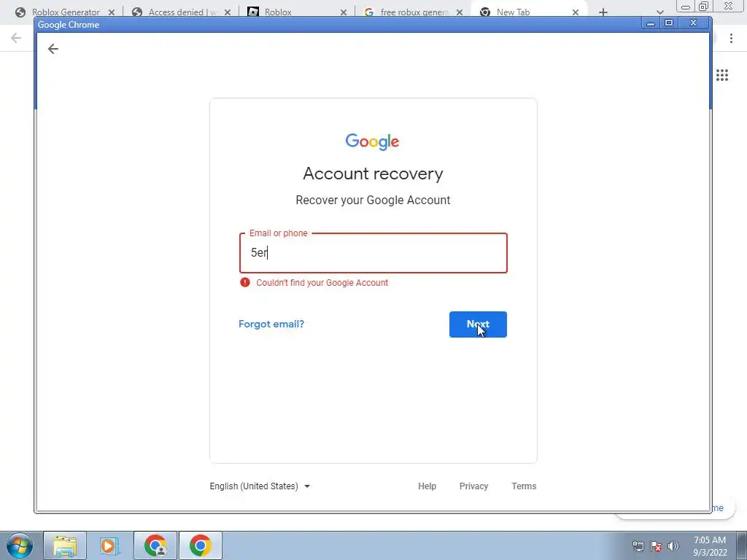Open the Forgot email? link
747x560 pixels.
click(x=271, y=324)
